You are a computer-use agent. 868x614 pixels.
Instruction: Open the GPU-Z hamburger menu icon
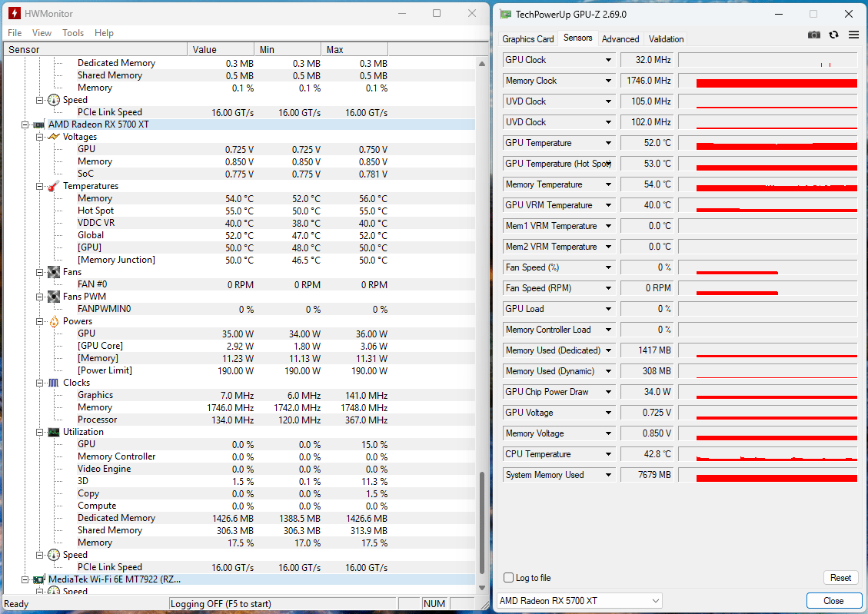(853, 35)
